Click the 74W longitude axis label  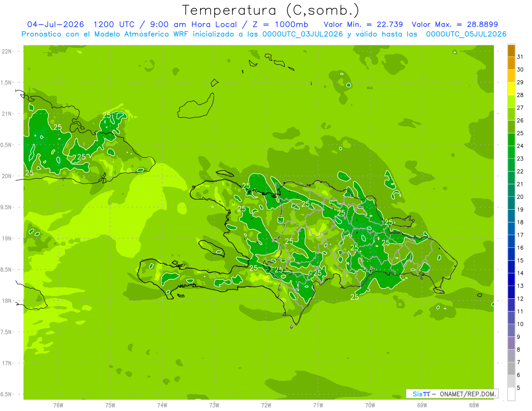tap(162, 405)
